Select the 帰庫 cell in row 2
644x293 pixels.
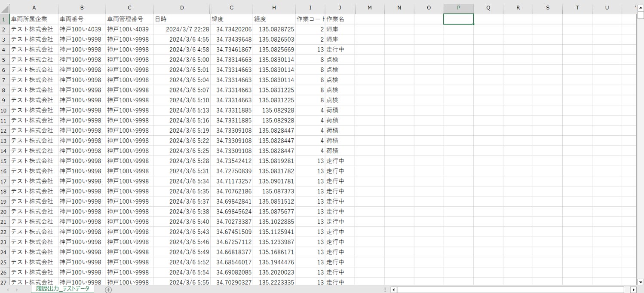point(340,29)
